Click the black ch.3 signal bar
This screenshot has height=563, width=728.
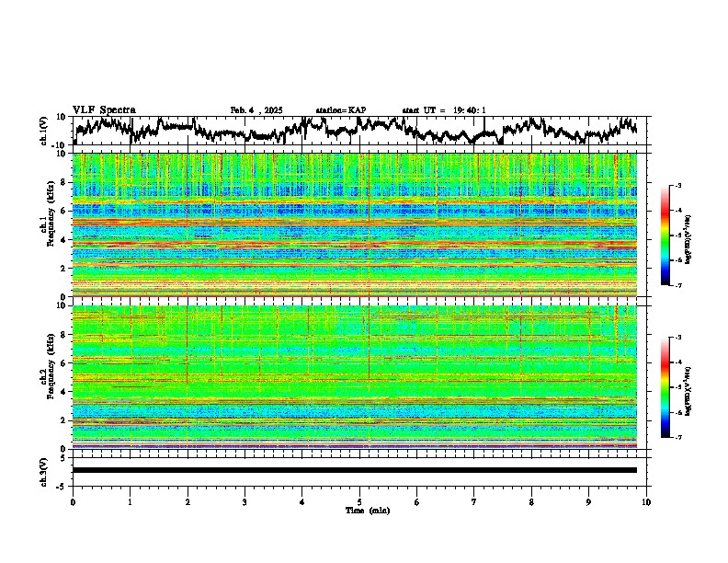[x=355, y=470]
